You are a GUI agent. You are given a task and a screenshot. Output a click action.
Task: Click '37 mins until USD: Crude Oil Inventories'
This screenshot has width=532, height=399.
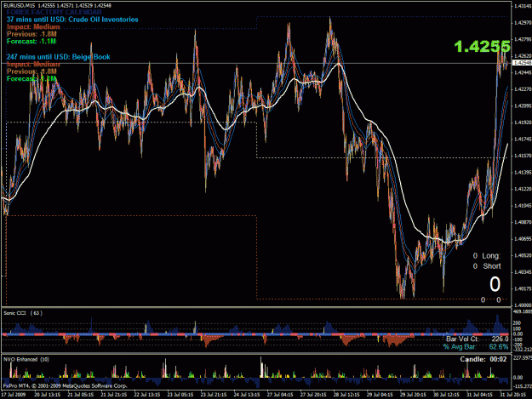coord(72,20)
